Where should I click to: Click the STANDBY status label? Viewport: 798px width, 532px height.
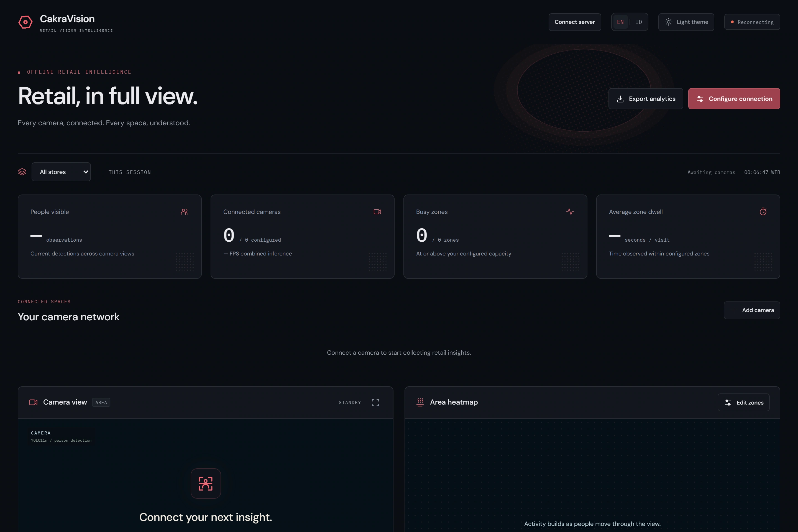(350, 402)
